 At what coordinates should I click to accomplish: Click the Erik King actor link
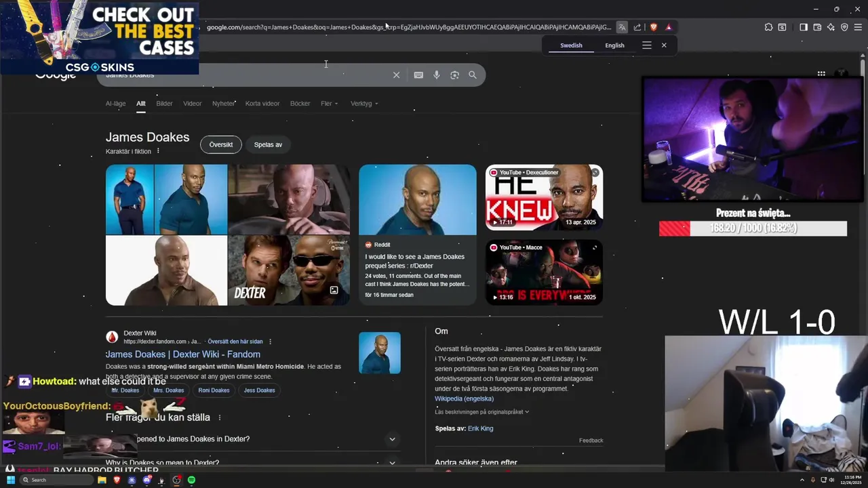480,428
